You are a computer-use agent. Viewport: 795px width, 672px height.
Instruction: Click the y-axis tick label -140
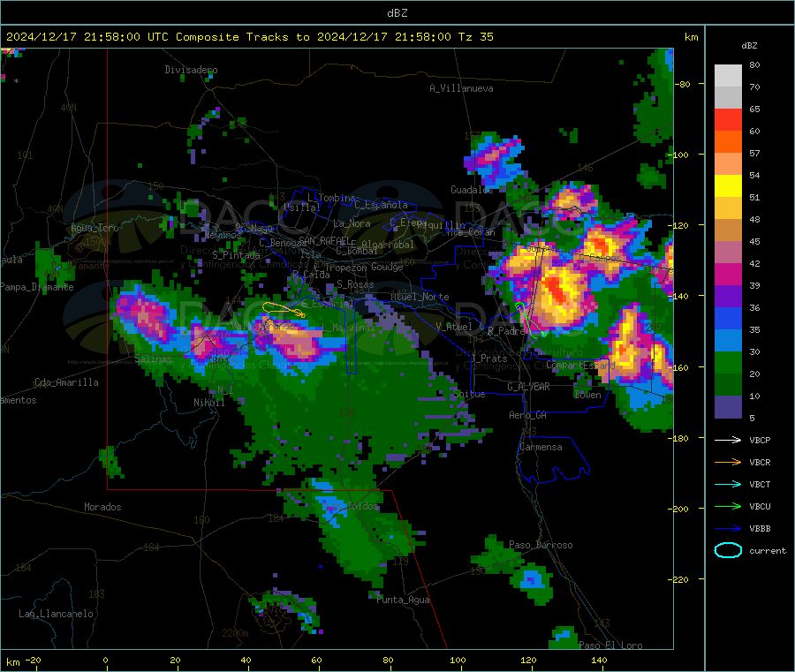click(680, 296)
